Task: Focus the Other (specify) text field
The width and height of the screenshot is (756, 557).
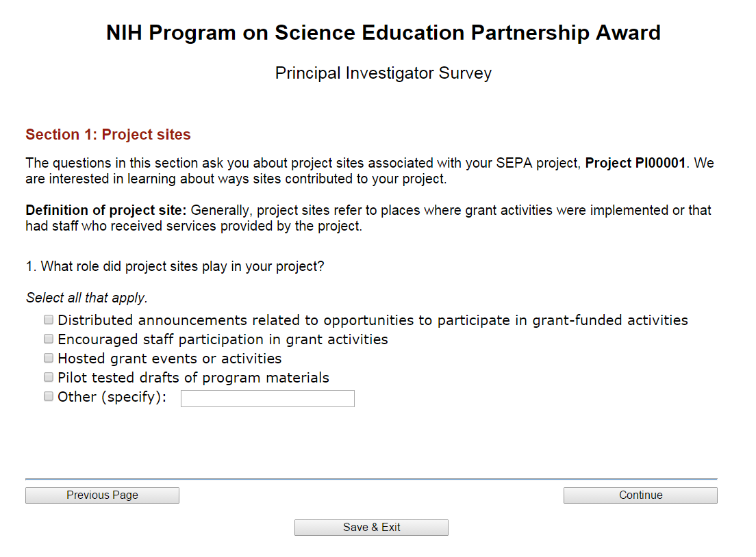Action: [267, 398]
